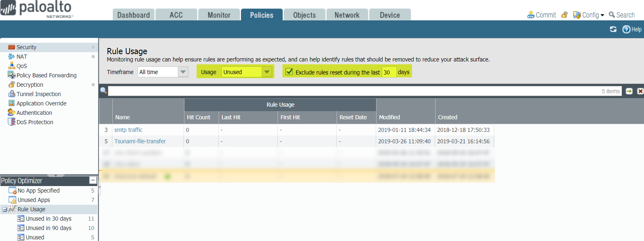Open the Config dropdown arrow
Viewport: 644px width, 241px height.
602,15
